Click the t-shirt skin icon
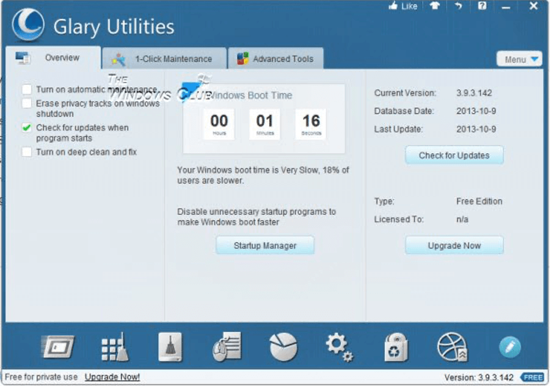 tap(434, 5)
